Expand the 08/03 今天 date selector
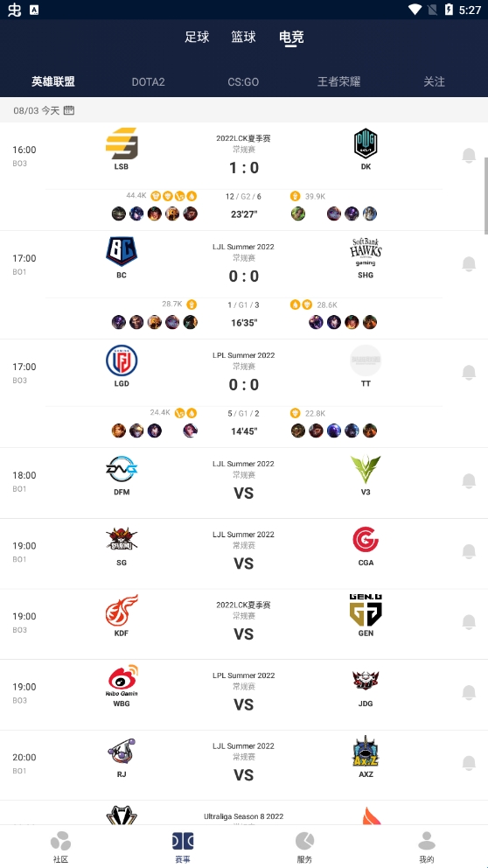This screenshot has width=488, height=868. tap(37, 111)
